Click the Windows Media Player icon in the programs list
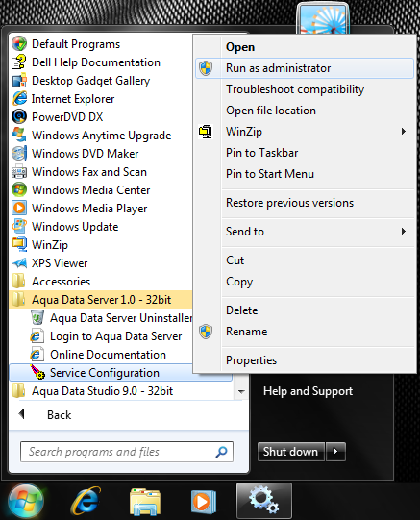The width and height of the screenshot is (420, 520). [x=19, y=208]
